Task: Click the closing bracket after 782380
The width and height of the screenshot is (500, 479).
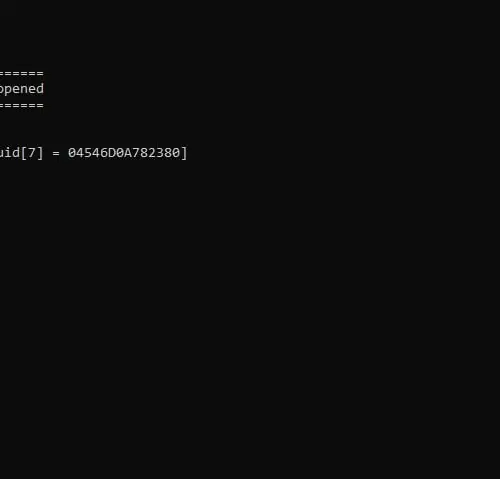Action: pos(184,153)
